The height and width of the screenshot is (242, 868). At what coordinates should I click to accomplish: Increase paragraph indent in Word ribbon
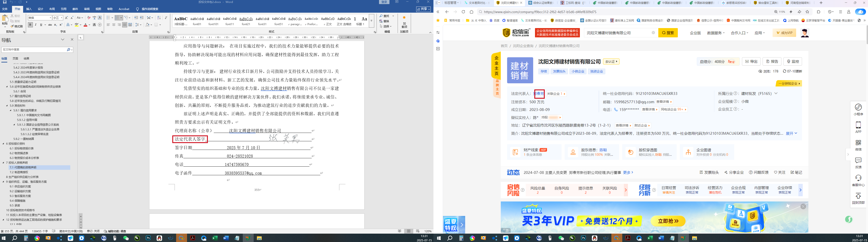(141, 17)
